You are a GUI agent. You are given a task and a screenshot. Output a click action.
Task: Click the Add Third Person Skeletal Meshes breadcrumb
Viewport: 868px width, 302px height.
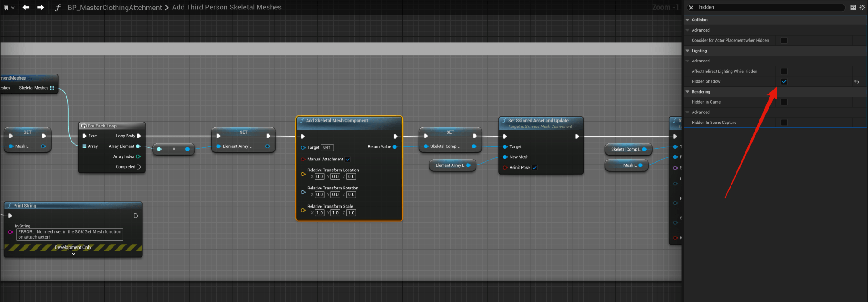226,8
